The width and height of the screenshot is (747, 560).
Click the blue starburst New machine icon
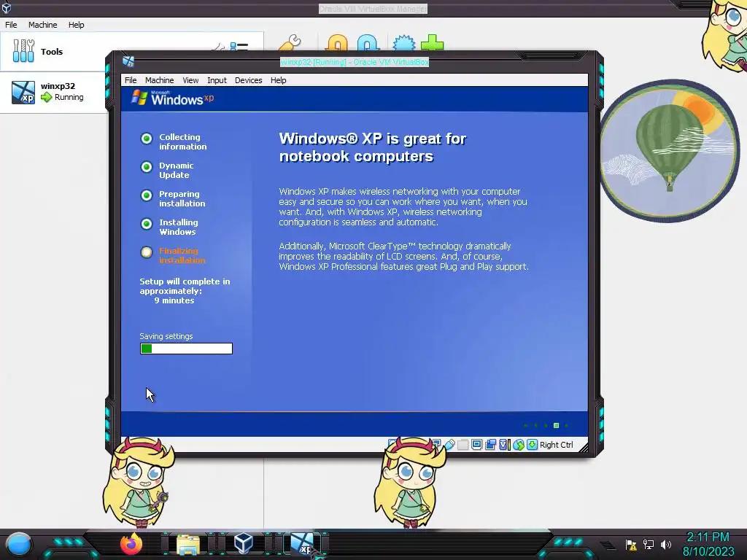coord(403,43)
